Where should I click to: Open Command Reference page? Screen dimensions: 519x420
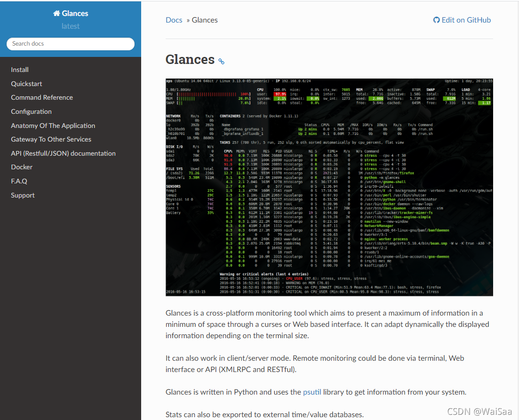[x=42, y=98]
